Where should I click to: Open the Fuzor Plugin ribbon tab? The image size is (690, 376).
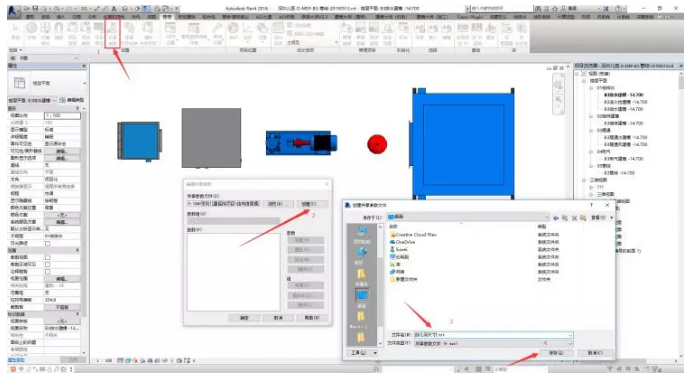click(x=470, y=17)
